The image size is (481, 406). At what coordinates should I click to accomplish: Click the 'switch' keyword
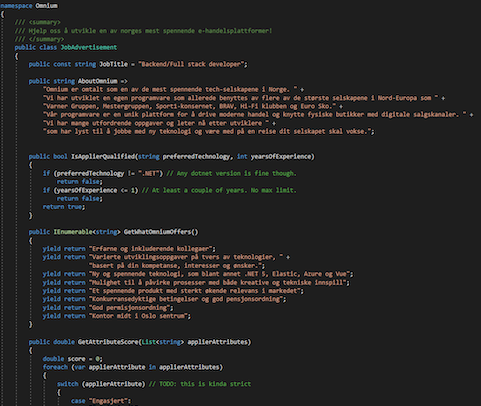[67, 384]
